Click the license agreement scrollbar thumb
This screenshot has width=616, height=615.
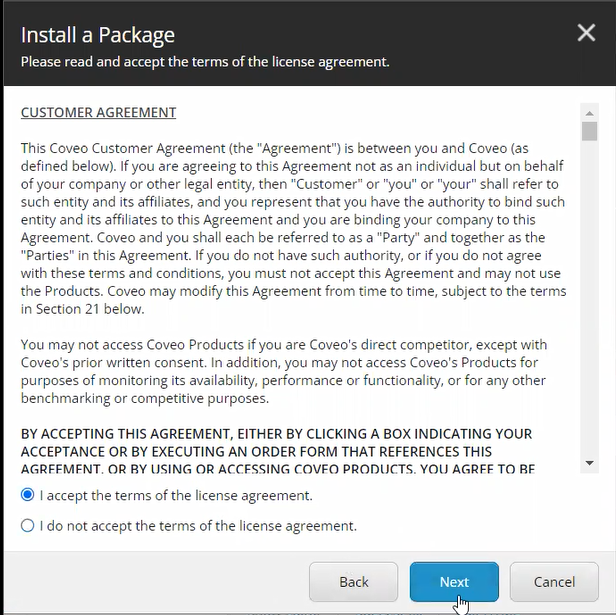pyautogui.click(x=590, y=130)
